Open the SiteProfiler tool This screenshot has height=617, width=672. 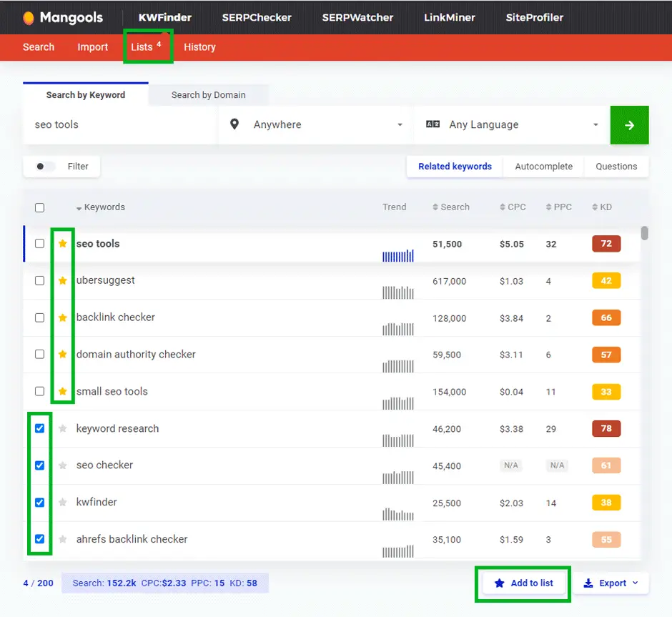click(535, 18)
